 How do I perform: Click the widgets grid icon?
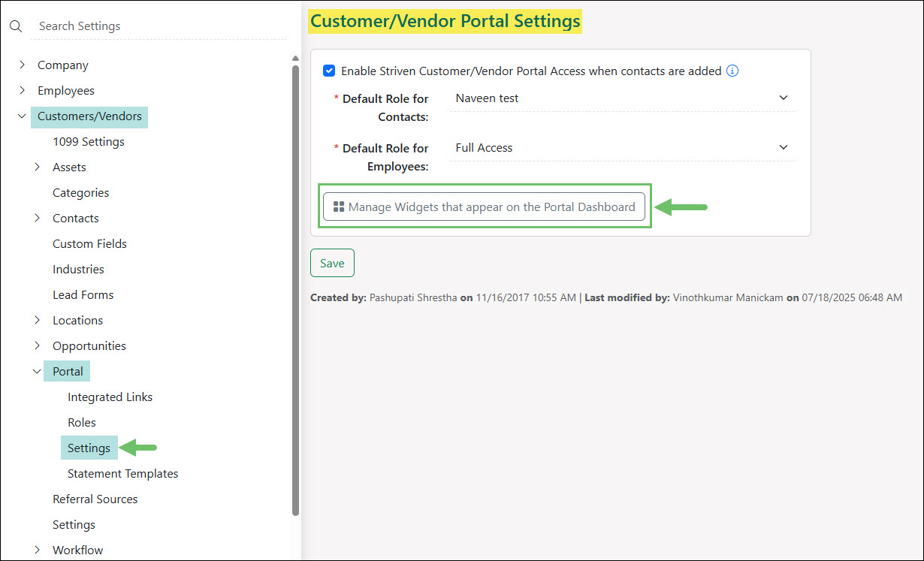point(339,207)
